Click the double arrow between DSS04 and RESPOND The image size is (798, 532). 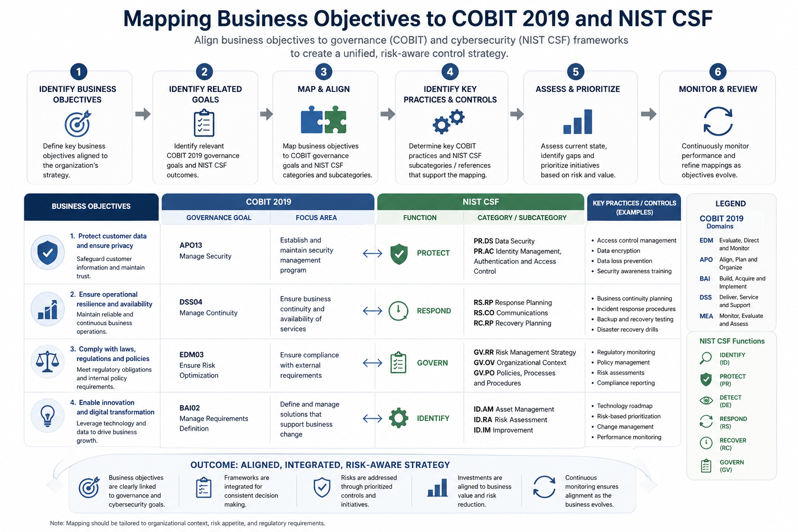pyautogui.click(x=373, y=311)
